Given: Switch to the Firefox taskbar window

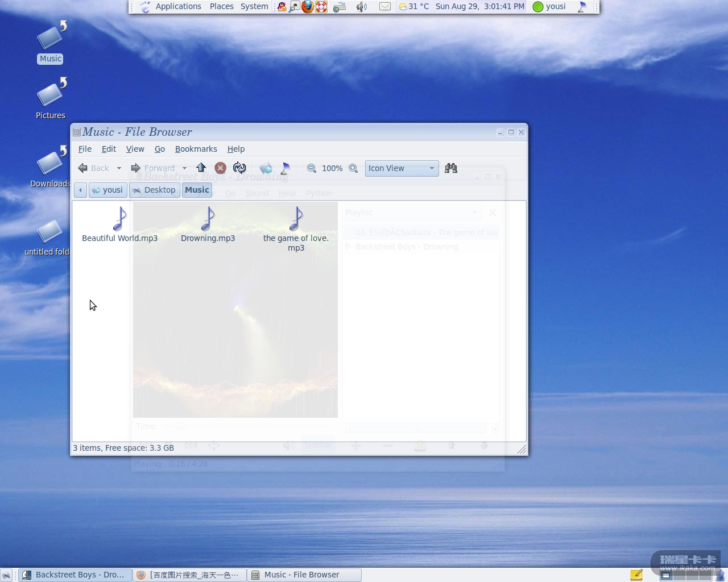Looking at the screenshot, I should tap(190, 575).
